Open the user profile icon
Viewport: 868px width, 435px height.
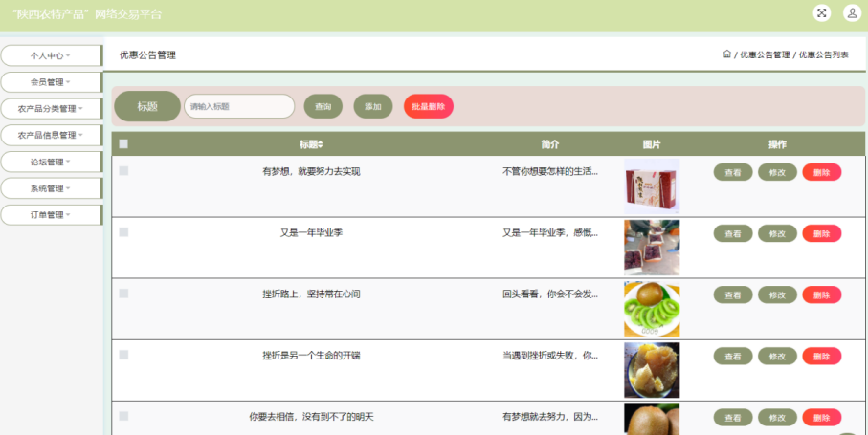(x=852, y=13)
